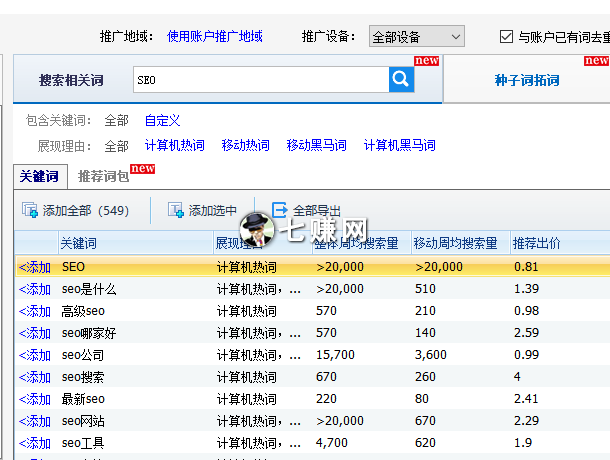This screenshot has height=460, width=610.
Task: Click <添加 for seo公司 row
Action: coord(35,355)
